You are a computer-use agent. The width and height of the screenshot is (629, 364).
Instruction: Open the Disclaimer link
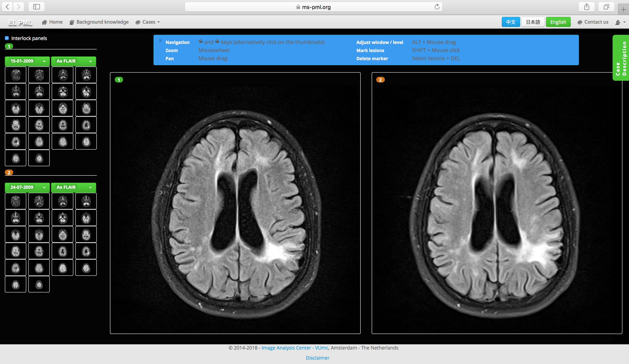click(317, 358)
